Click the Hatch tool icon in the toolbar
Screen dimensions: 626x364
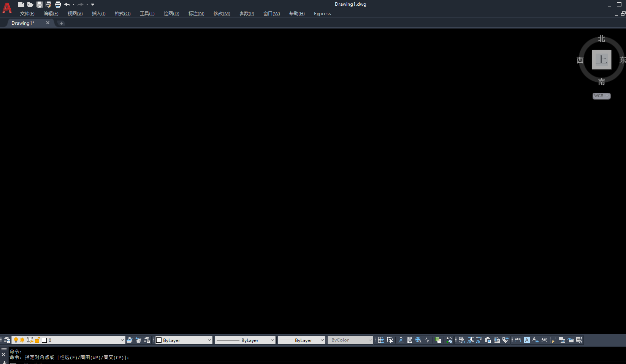pos(401,340)
